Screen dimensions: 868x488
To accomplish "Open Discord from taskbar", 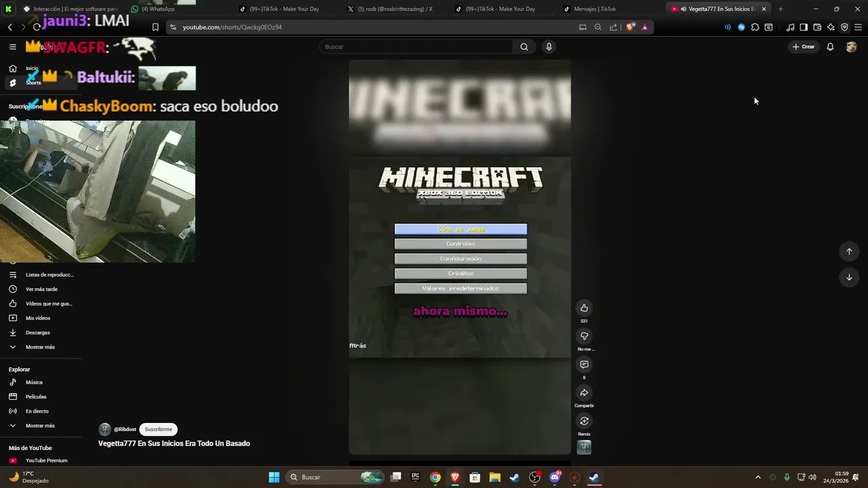I will click(555, 477).
